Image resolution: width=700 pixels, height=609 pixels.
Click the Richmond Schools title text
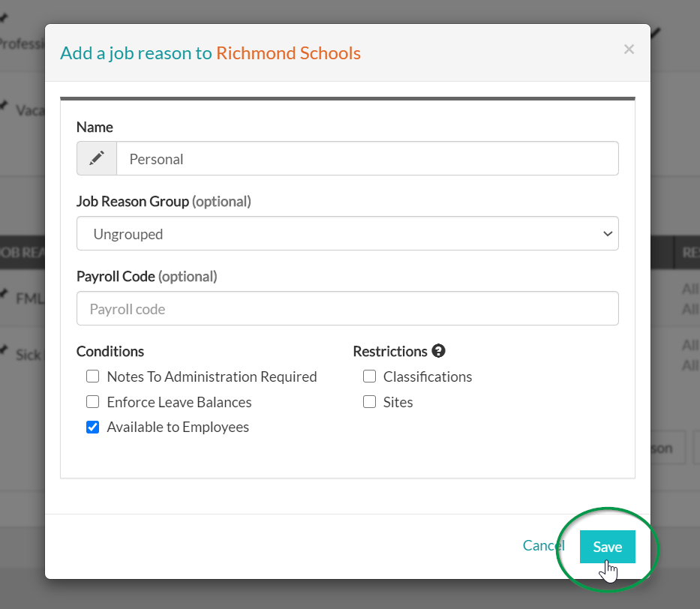(x=288, y=53)
